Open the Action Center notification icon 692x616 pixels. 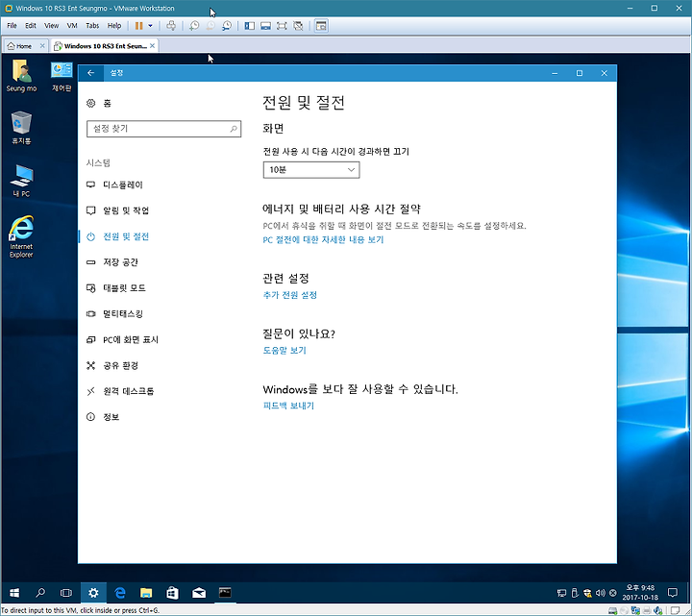[x=673, y=593]
